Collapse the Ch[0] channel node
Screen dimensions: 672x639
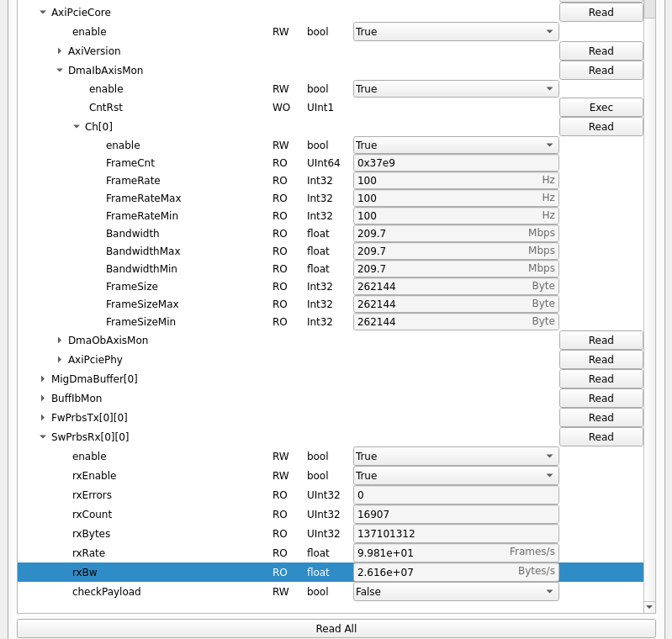point(77,127)
